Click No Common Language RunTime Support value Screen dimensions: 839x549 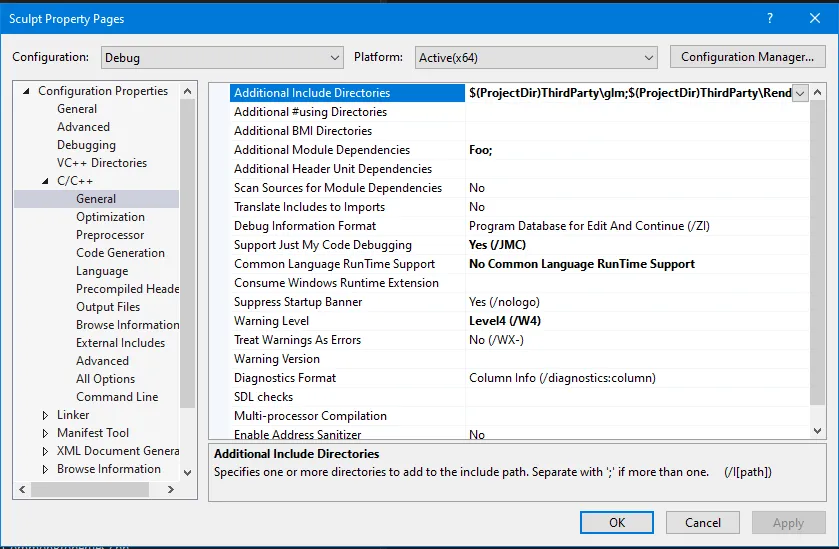[x=582, y=264]
